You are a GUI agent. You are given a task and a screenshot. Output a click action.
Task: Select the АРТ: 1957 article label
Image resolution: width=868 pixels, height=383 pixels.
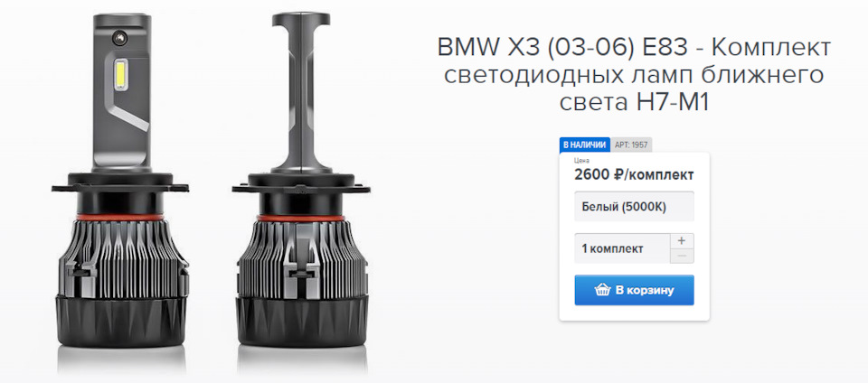coord(631,145)
